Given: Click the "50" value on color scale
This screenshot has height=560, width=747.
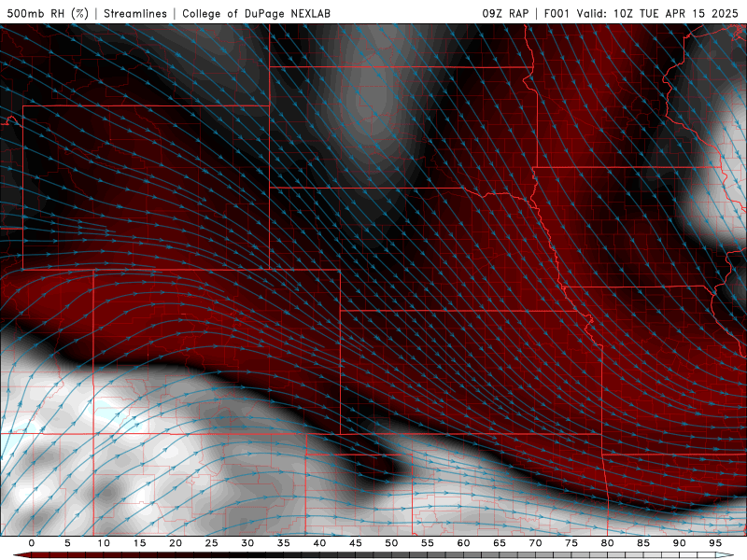Looking at the screenshot, I should point(391,543).
